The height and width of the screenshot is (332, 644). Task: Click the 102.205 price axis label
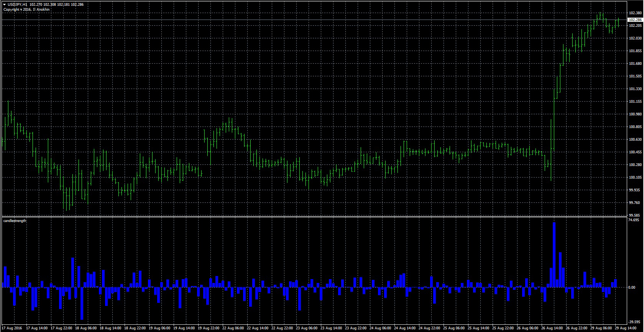tap(635, 26)
